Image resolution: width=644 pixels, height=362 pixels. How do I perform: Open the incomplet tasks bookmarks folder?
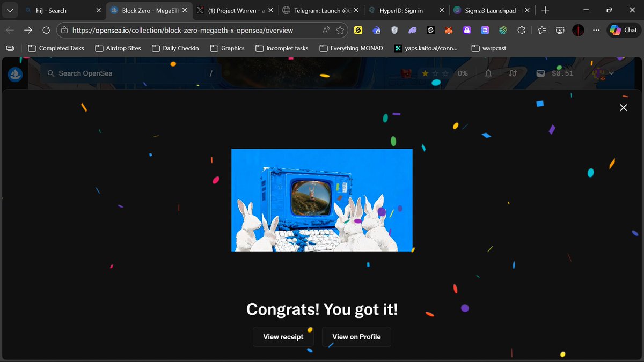click(281, 48)
